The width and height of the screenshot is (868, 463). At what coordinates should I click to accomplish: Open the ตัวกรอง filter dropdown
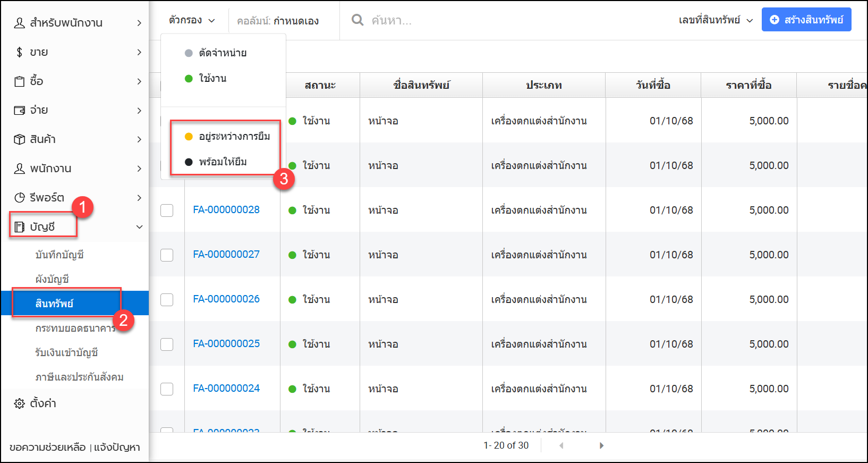[x=192, y=20]
